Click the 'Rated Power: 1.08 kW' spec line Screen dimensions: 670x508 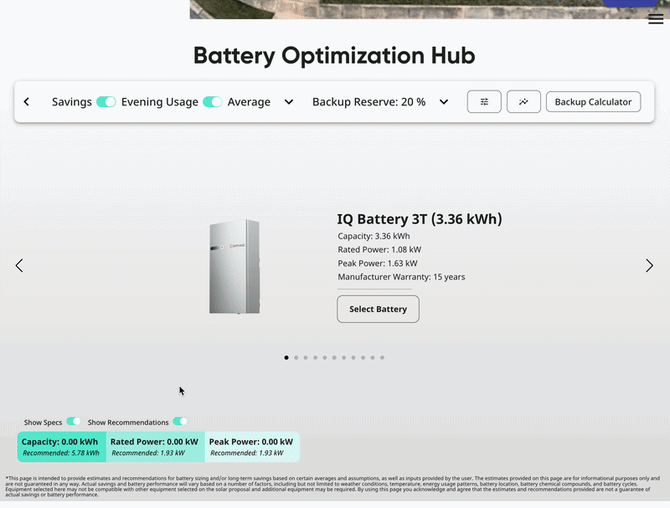click(x=379, y=250)
